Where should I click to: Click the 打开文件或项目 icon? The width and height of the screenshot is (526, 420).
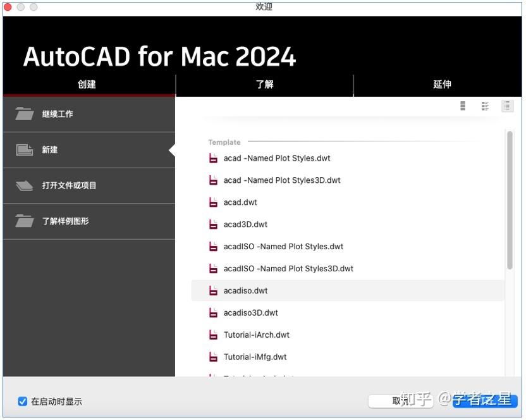tap(23, 185)
